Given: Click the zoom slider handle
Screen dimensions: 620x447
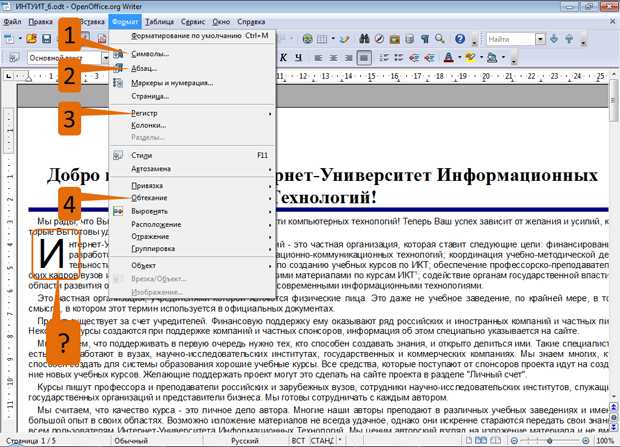Looking at the screenshot, I should [x=550, y=440].
